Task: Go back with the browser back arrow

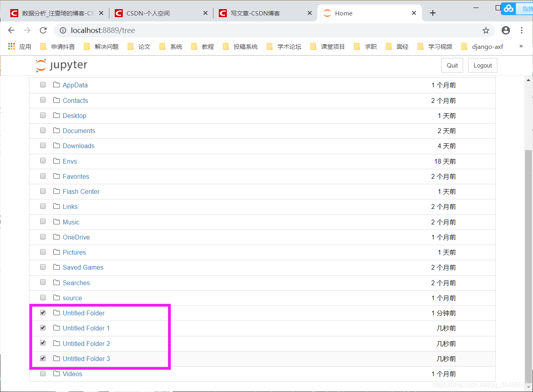Action: pyautogui.click(x=11, y=30)
